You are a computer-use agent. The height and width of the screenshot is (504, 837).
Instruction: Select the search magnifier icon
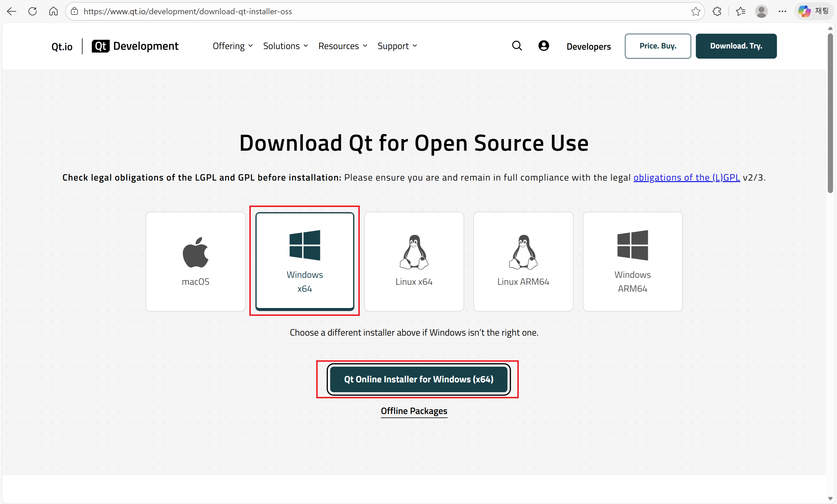point(517,46)
